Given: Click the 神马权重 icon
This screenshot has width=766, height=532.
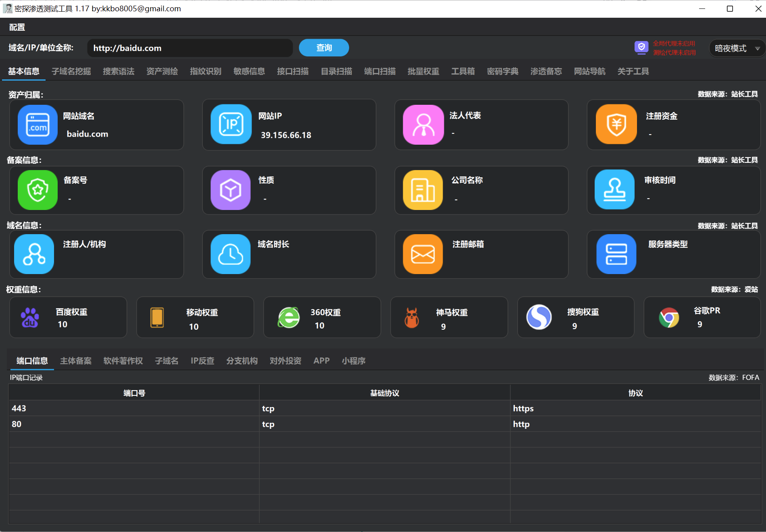Looking at the screenshot, I should tap(412, 318).
